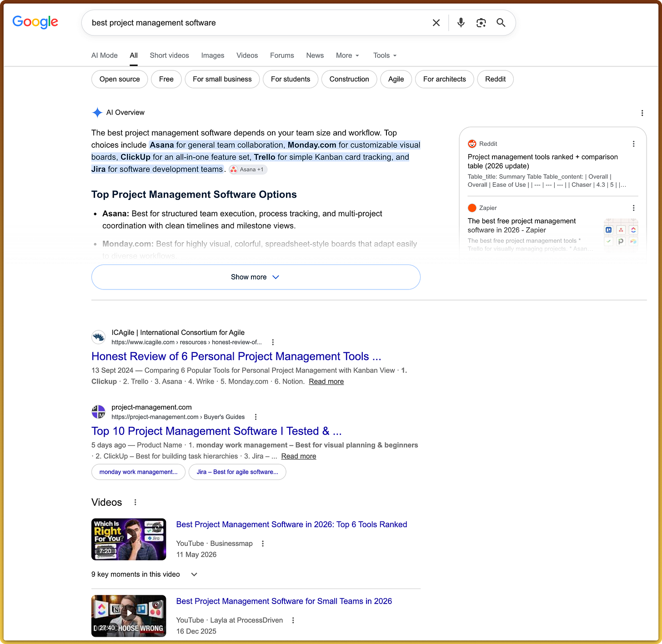The width and height of the screenshot is (662, 644).
Task: Apply the Free filter chip
Action: [x=166, y=79]
